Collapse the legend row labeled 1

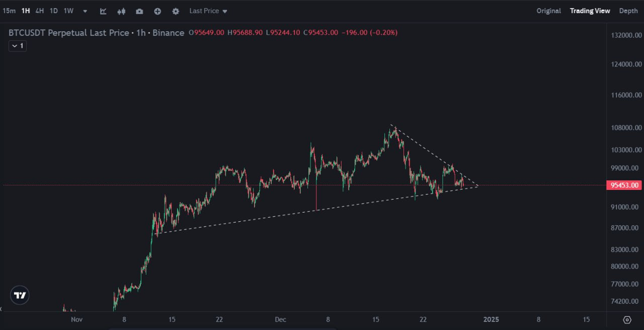tap(17, 46)
